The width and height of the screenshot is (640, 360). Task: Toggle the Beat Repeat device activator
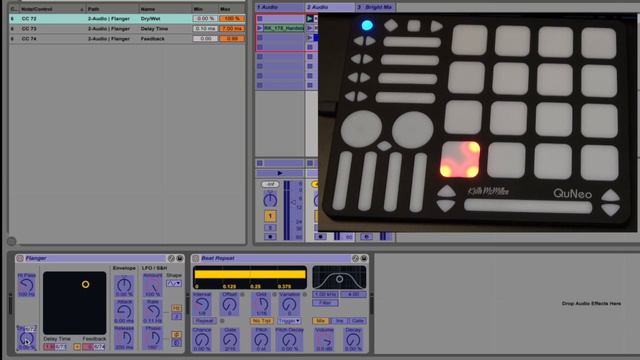[196, 258]
